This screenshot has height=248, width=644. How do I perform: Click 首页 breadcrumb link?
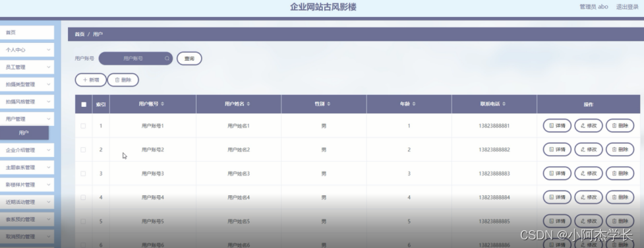tap(80, 34)
